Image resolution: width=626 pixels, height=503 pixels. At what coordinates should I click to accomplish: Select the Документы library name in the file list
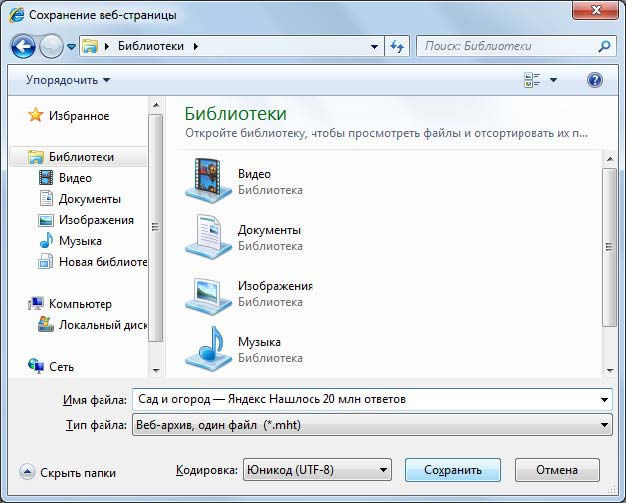click(x=269, y=230)
